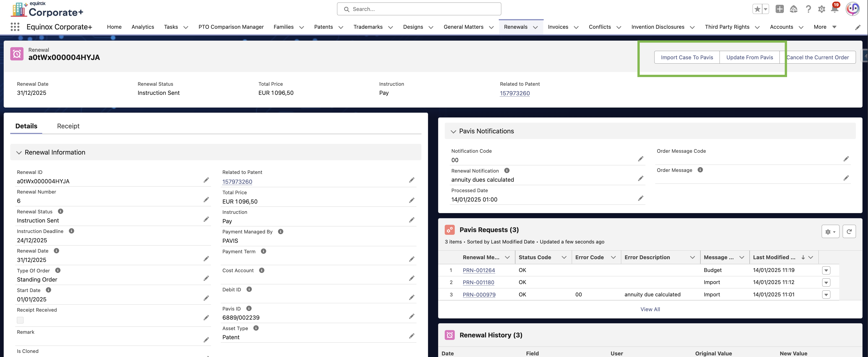This screenshot has width=868, height=357.
Task: Open row actions dropdown for PRN-001264
Action: [826, 270]
